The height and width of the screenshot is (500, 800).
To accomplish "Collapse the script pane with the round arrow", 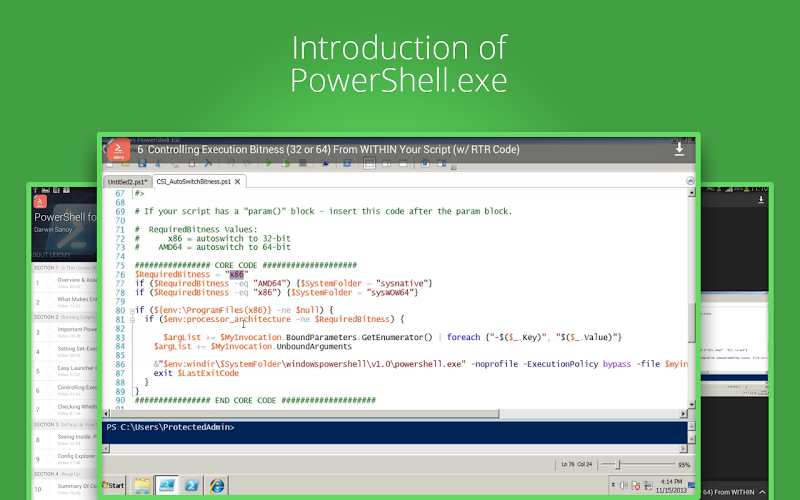I will [690, 181].
